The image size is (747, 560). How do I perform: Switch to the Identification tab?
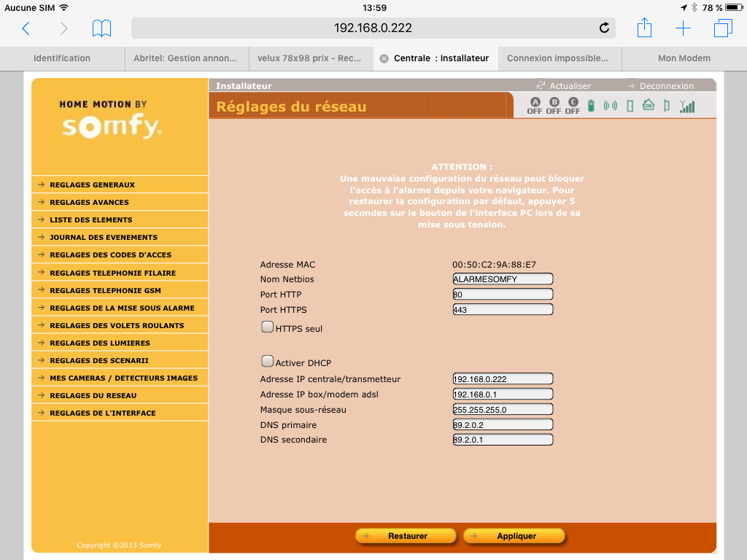62,58
